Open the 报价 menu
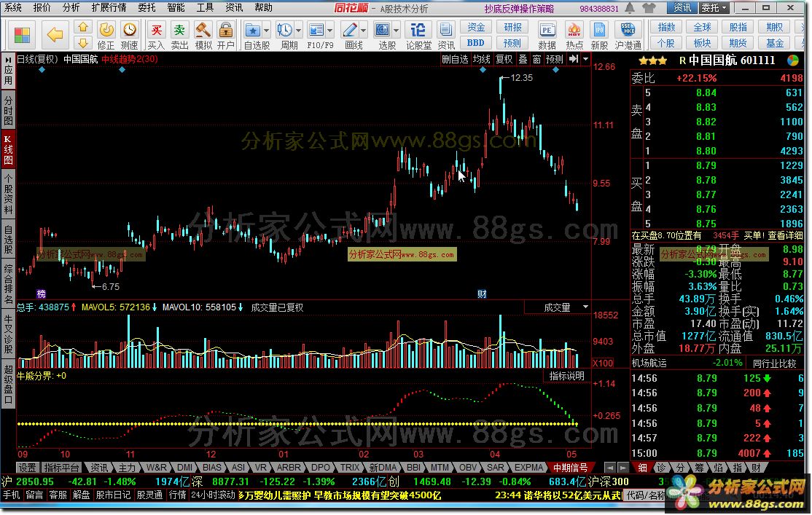Image resolution: width=812 pixels, height=515 pixels. (42, 8)
